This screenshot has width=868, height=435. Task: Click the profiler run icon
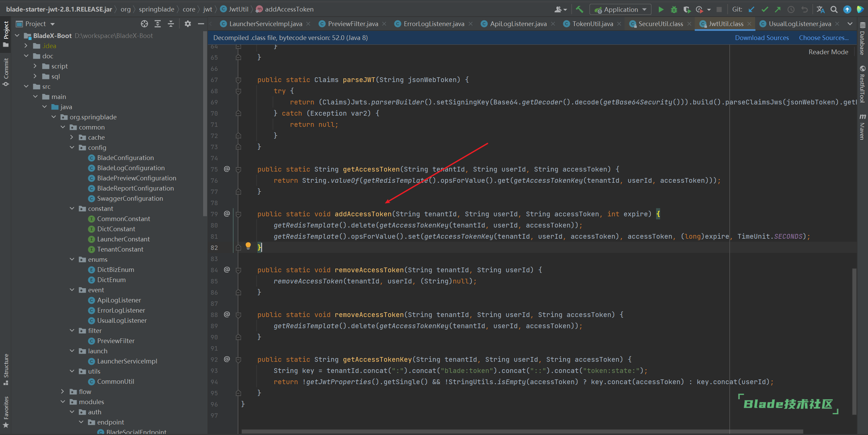pos(699,9)
